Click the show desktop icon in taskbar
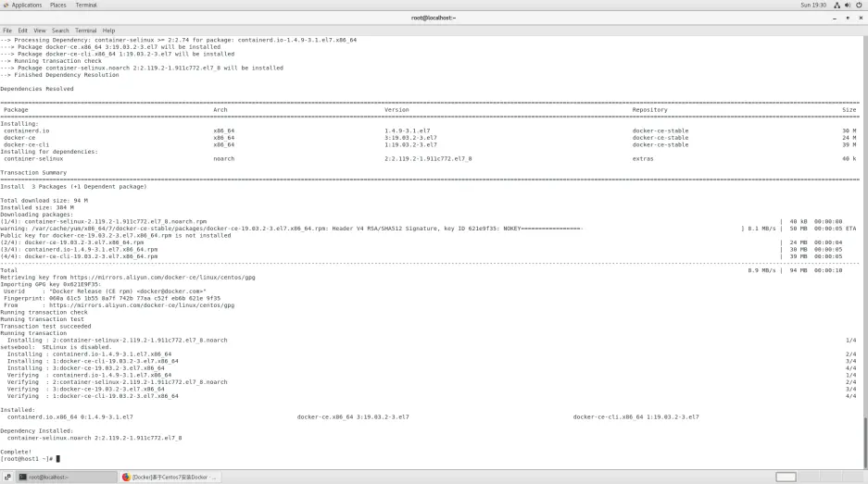This screenshot has width=868, height=484. pos(7,477)
